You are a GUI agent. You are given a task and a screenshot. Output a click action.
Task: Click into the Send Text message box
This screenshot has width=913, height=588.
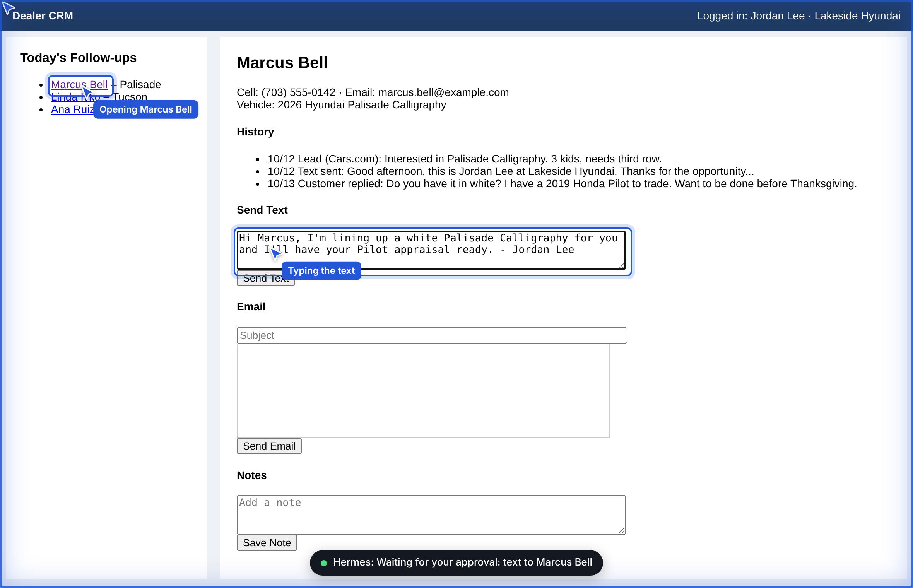(x=431, y=250)
